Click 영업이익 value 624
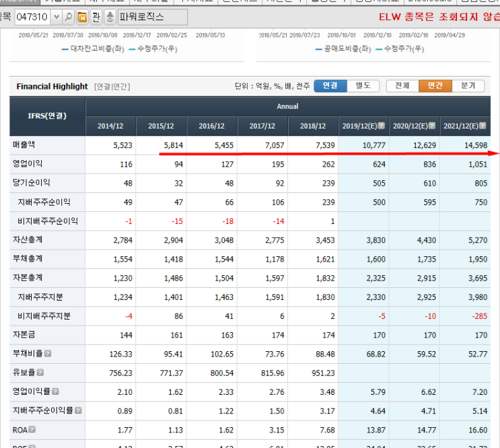Viewport: 500px width, 448px height. pyautogui.click(x=379, y=164)
